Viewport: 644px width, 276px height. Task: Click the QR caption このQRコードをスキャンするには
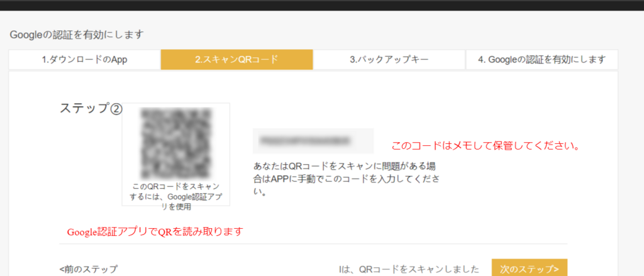tap(175, 196)
